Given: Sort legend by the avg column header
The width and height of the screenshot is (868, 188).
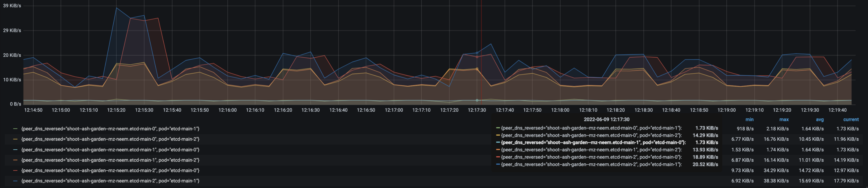Looking at the screenshot, I should [820, 120].
